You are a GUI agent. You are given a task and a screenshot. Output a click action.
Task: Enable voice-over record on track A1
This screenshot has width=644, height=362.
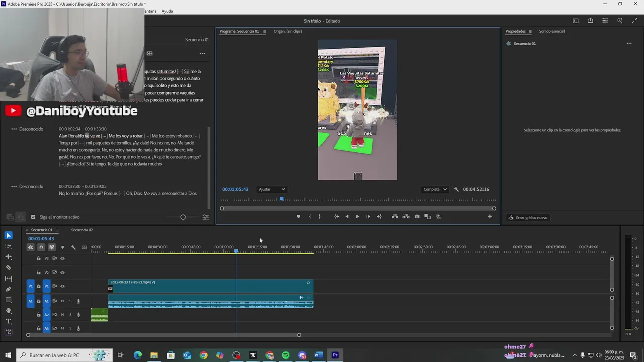point(78,301)
